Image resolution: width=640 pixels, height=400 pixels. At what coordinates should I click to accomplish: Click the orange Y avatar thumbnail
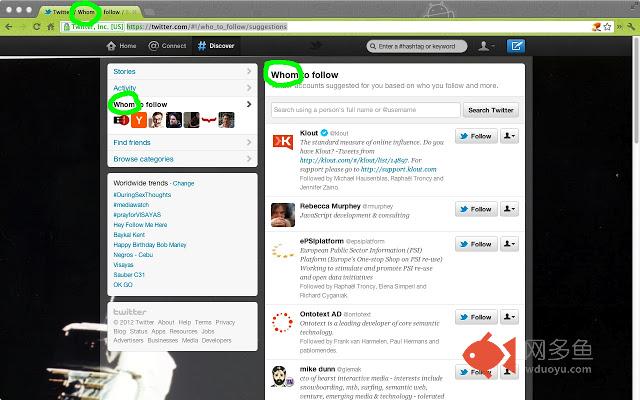click(x=139, y=120)
